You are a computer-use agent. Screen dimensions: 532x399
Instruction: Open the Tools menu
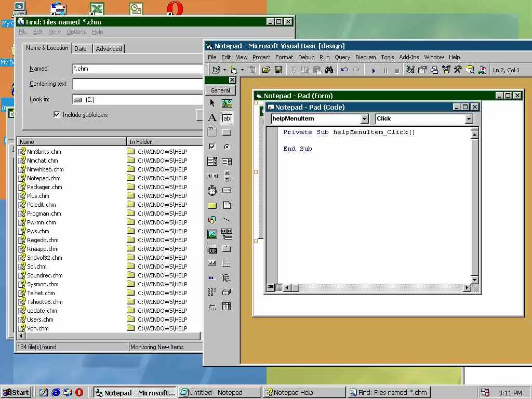click(x=388, y=57)
